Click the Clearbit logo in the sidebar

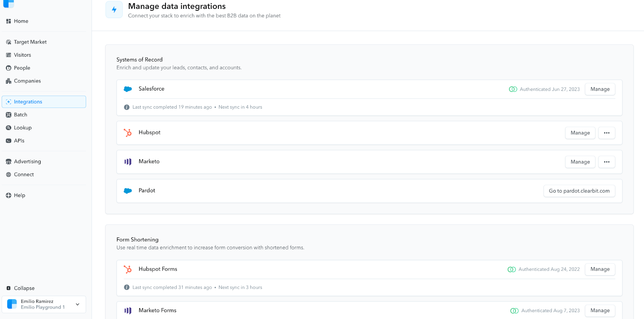(x=8, y=4)
